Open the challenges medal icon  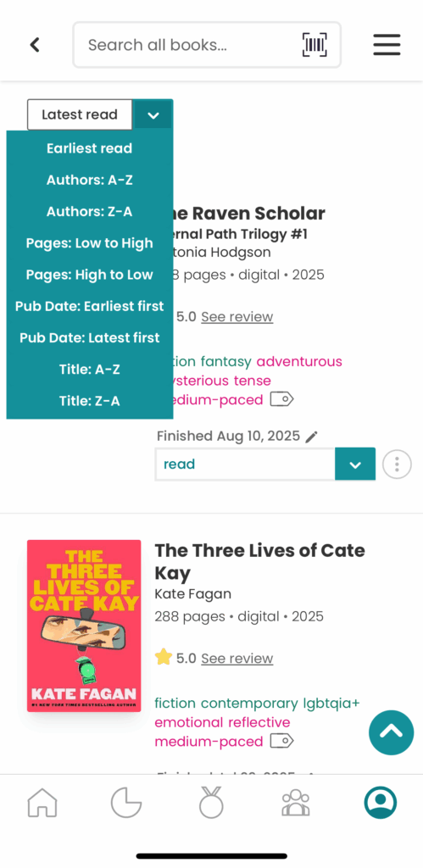click(211, 802)
